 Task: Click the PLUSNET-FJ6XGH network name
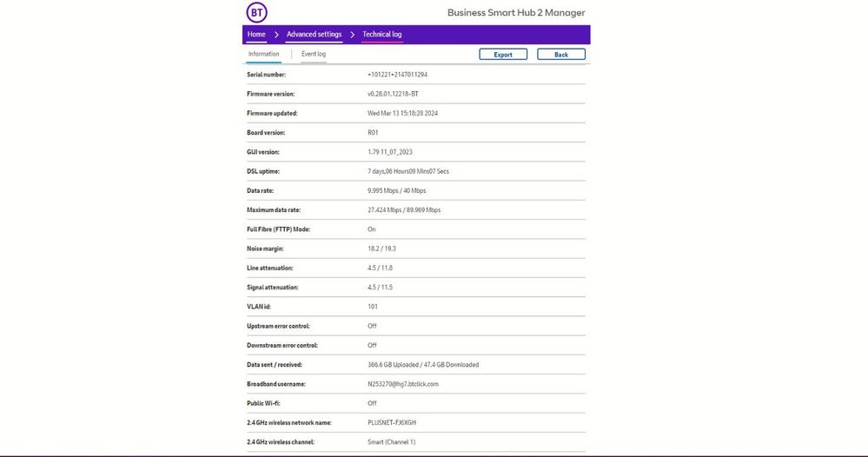pyautogui.click(x=394, y=422)
